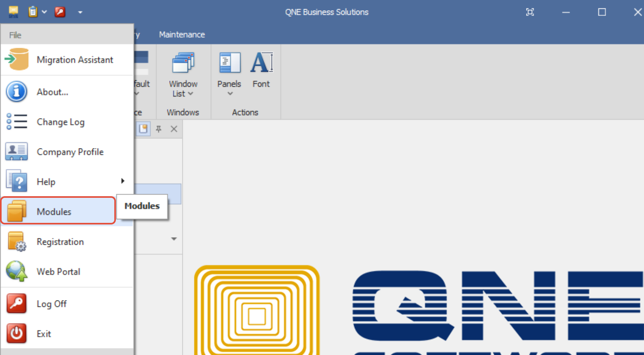644x355 pixels.
Task: Minimize the QNE Business Solutions window
Action: click(x=566, y=12)
